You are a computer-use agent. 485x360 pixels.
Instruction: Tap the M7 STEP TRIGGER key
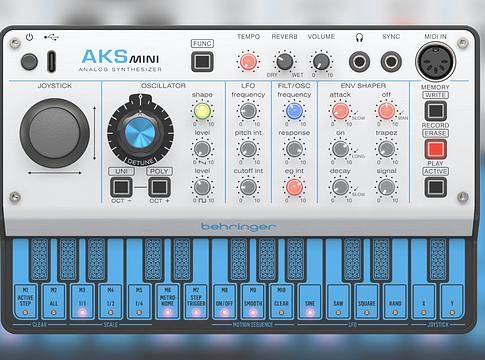click(x=196, y=301)
